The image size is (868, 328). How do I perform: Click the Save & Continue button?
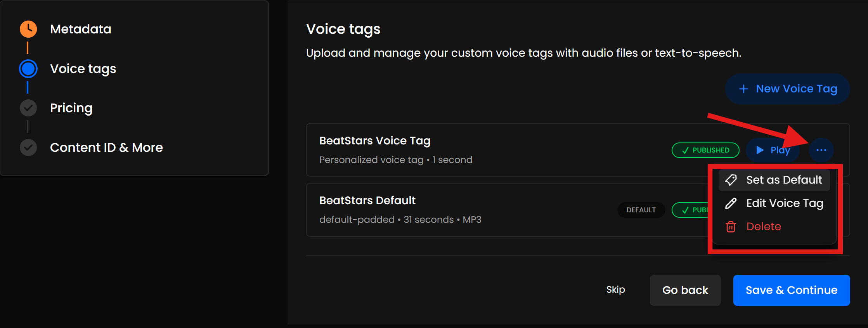pyautogui.click(x=791, y=290)
